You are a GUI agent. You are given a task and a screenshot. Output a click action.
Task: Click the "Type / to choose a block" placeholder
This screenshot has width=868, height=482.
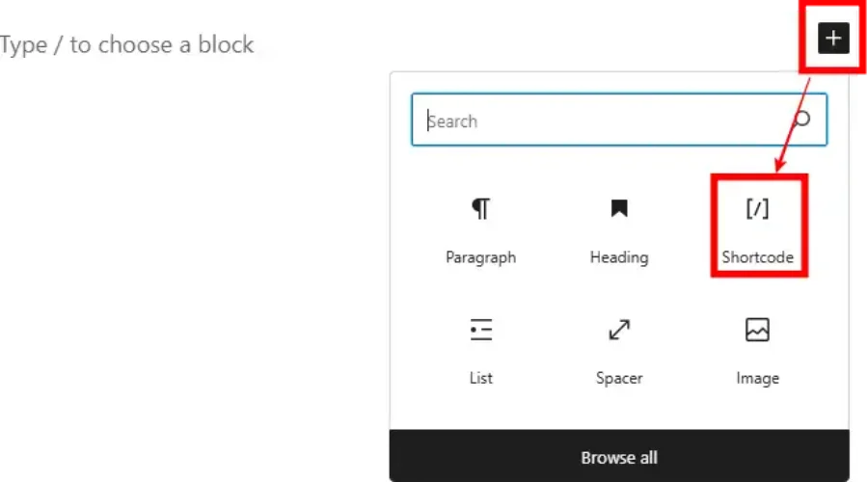[127, 44]
